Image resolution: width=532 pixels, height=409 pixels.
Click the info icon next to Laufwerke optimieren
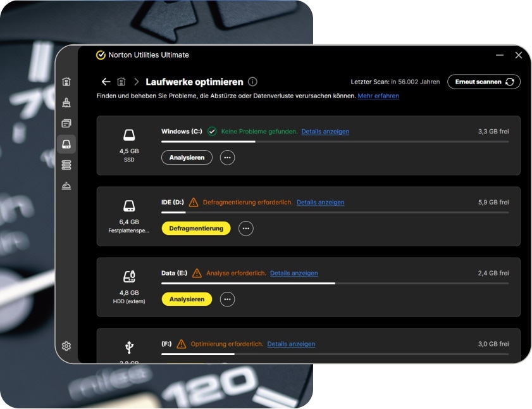click(x=254, y=82)
